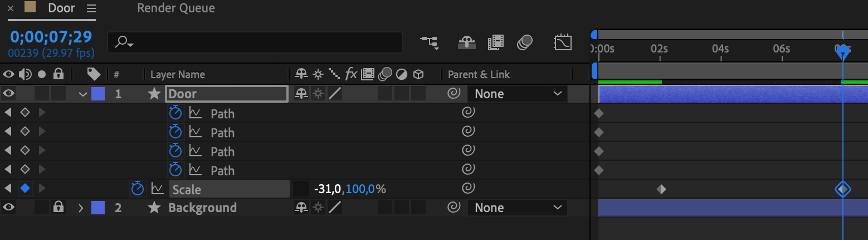This screenshot has height=240, width=868.
Task: Click the Door layer label color swatch
Action: click(97, 94)
